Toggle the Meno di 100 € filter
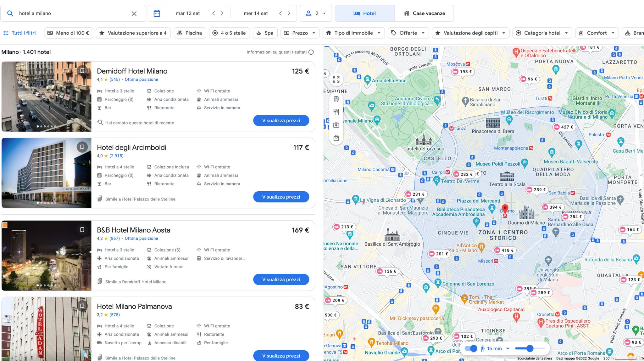This screenshot has height=361, width=644. point(69,33)
